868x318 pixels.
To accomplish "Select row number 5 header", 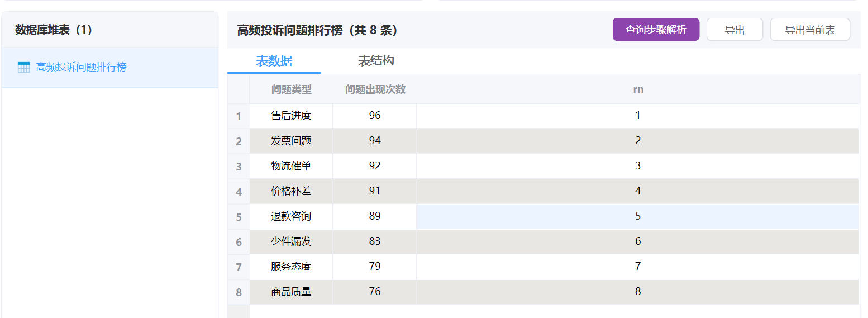I will pyautogui.click(x=239, y=217).
